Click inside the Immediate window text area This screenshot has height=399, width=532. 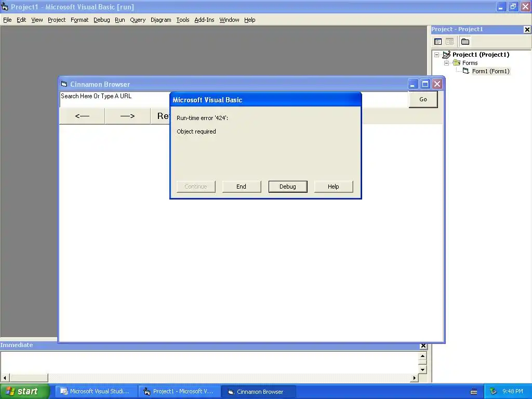[x=210, y=362]
